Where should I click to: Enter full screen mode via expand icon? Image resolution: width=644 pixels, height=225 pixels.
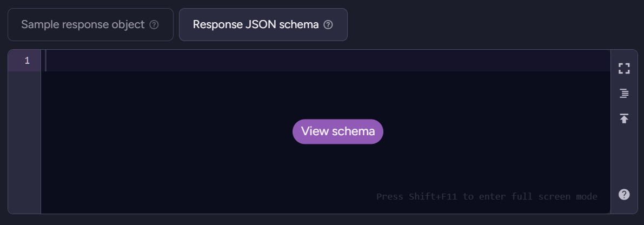pos(624,69)
